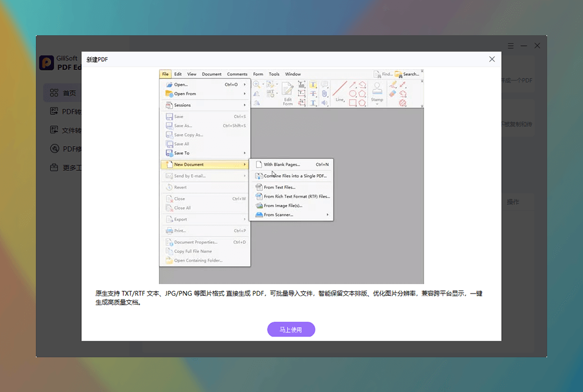
Task: Click the 新建PDF dialog title
Action: 97,59
